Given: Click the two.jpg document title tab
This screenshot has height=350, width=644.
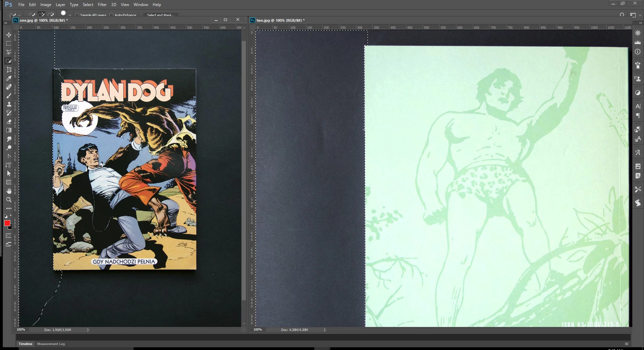Looking at the screenshot, I should click(281, 20).
